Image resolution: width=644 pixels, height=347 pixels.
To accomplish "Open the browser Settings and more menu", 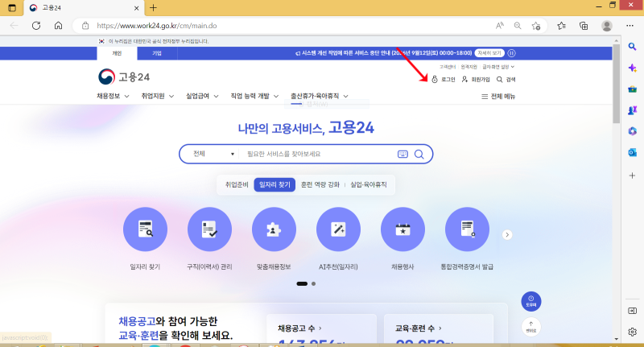I will pos(630,26).
